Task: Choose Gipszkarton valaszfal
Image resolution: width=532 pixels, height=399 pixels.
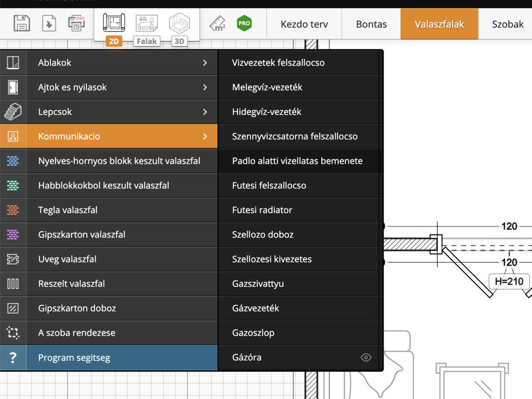Action: tap(108, 234)
